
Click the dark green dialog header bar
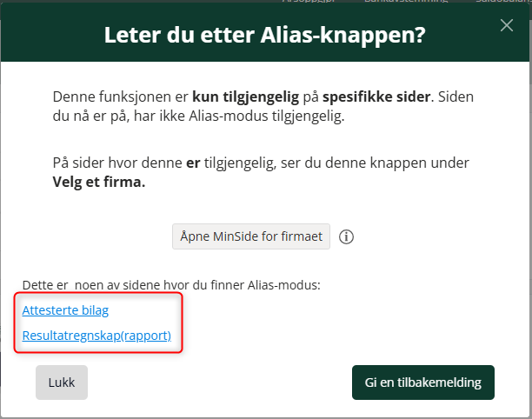pos(264,35)
